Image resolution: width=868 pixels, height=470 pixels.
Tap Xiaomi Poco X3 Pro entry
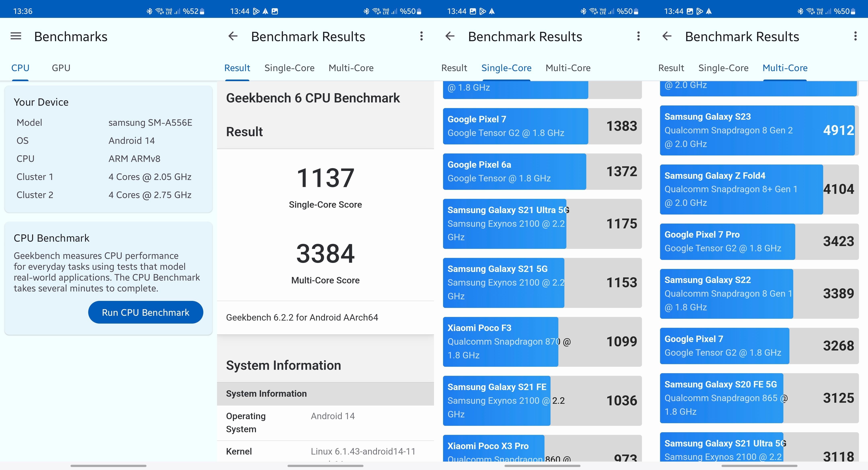click(x=542, y=449)
